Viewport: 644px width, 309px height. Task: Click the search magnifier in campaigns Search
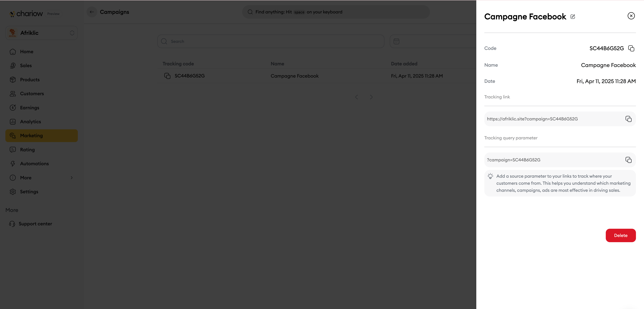tap(164, 41)
